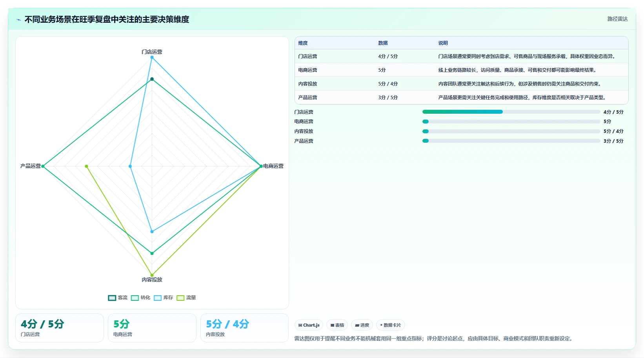Click the 数据卡片 tag chip
The image size is (644, 358).
point(391,325)
